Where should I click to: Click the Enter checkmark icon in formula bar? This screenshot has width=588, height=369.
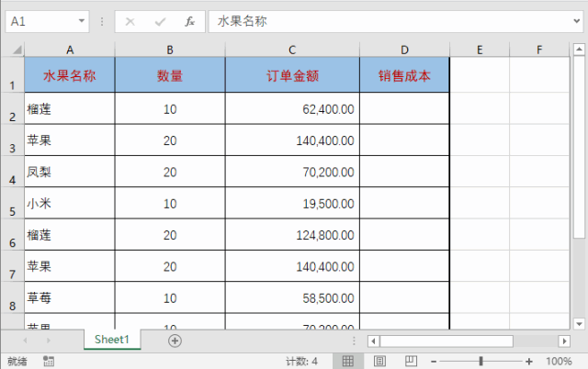160,22
